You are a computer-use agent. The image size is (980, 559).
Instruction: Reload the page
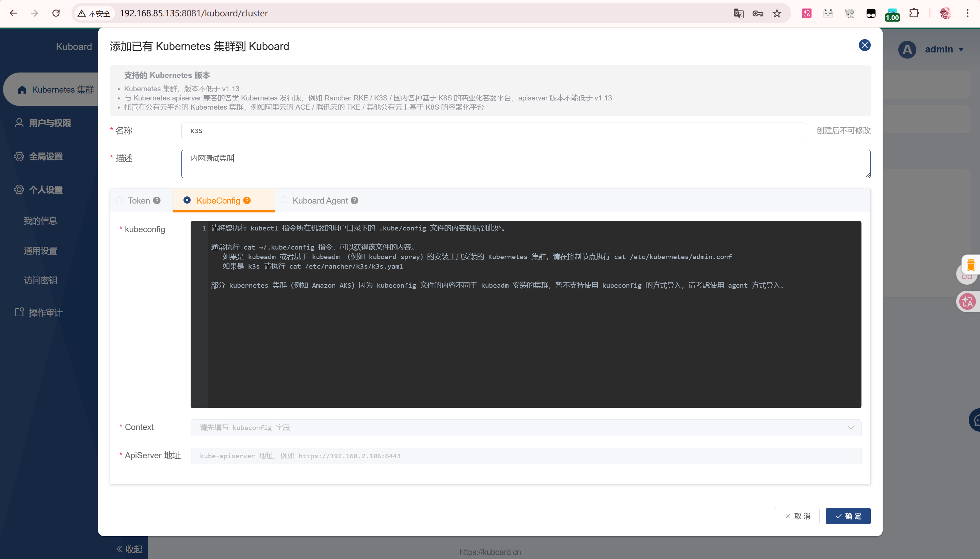pos(56,13)
